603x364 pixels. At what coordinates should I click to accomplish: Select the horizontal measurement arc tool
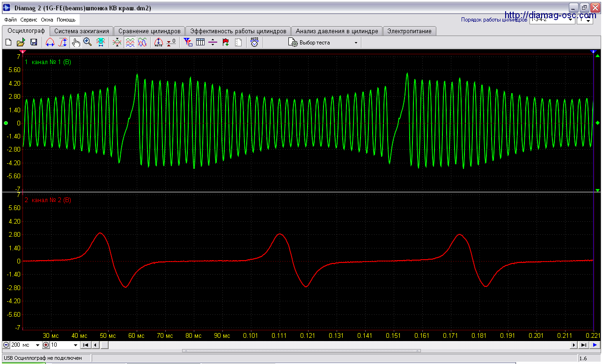point(50,43)
